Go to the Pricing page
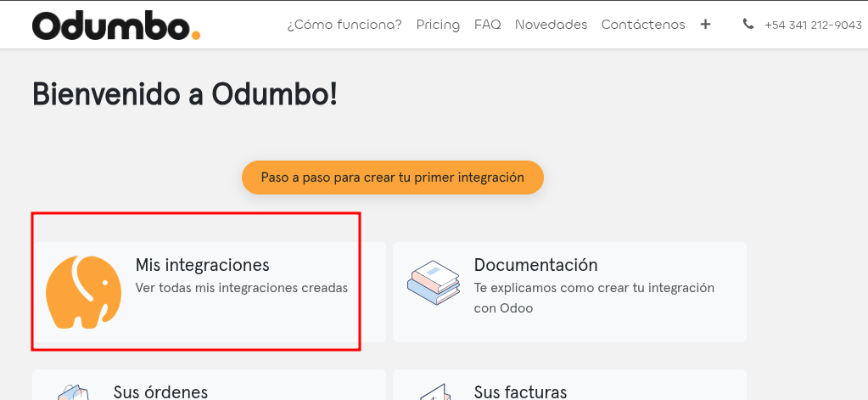Image resolution: width=868 pixels, height=400 pixels. 438,25
